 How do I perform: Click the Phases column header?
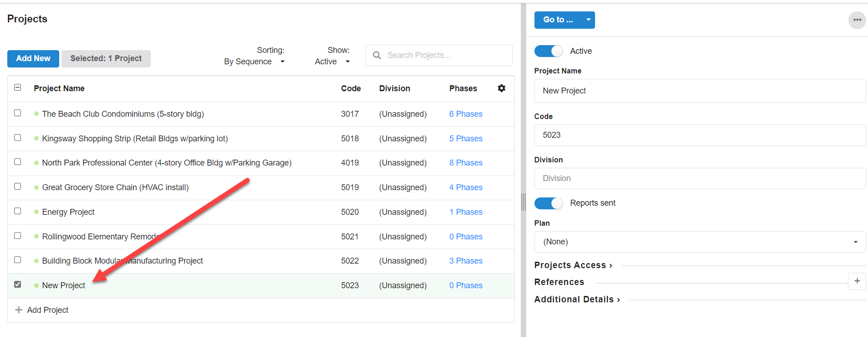pos(463,88)
